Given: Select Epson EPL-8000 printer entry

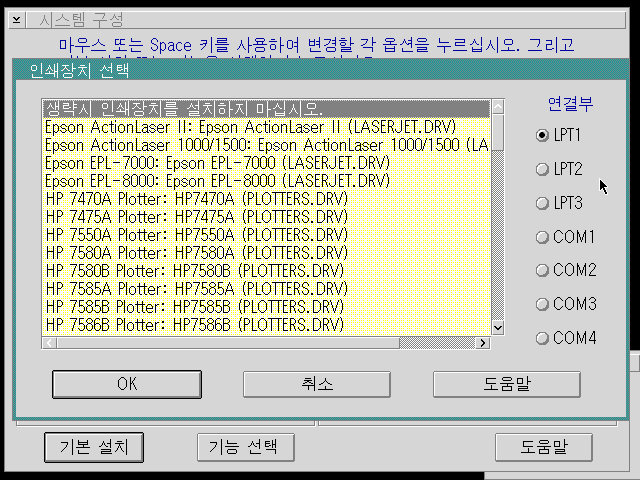Looking at the screenshot, I should [x=267, y=181].
